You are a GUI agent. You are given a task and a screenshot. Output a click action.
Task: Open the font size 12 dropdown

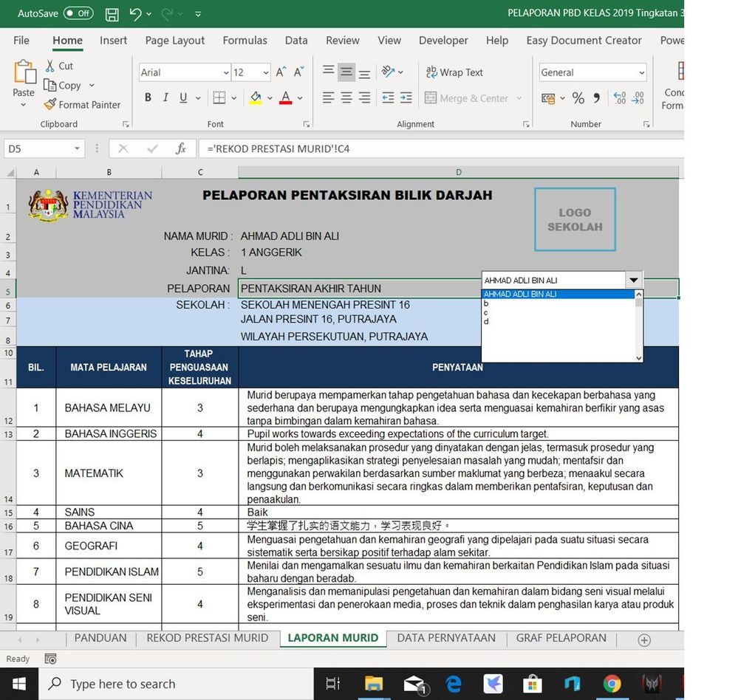[x=266, y=72]
